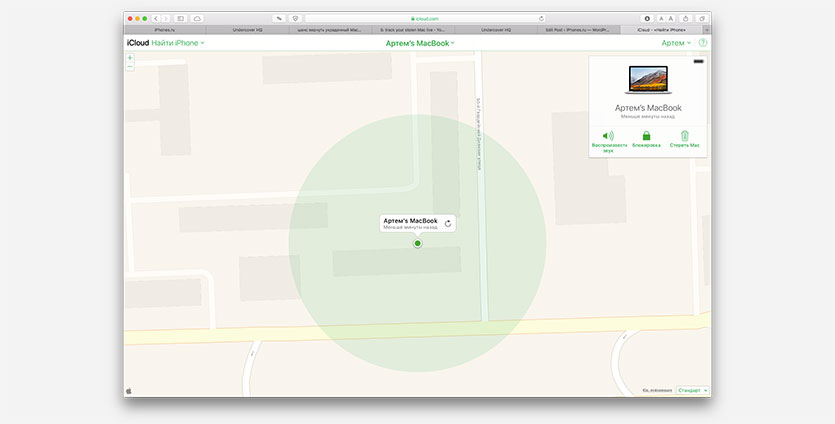Open the iCloud help question mark
Image resolution: width=835 pixels, height=424 pixels.
coord(703,43)
